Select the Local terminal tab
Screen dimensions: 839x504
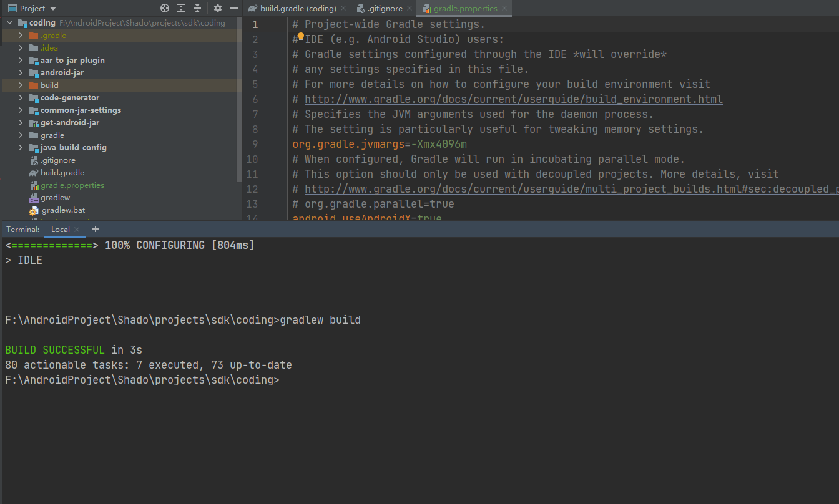(x=59, y=229)
